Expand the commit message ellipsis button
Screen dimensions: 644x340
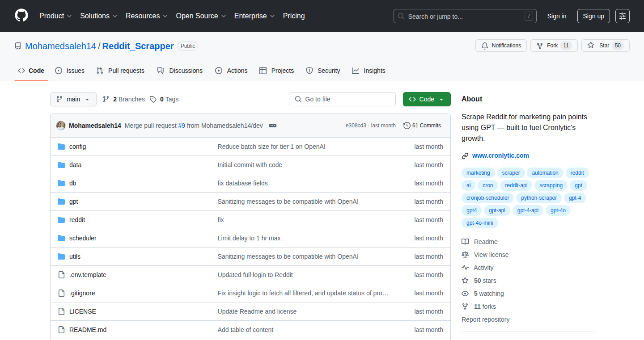(x=273, y=126)
